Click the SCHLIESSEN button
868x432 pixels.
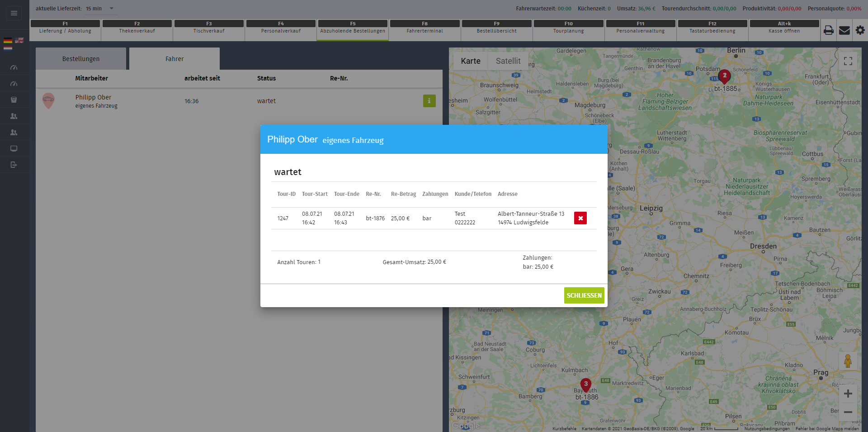[x=584, y=295]
